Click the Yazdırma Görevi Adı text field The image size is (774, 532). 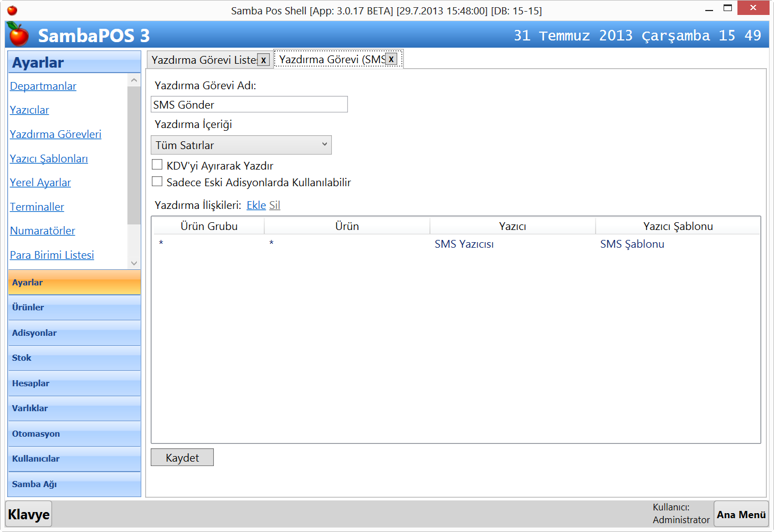(249, 105)
